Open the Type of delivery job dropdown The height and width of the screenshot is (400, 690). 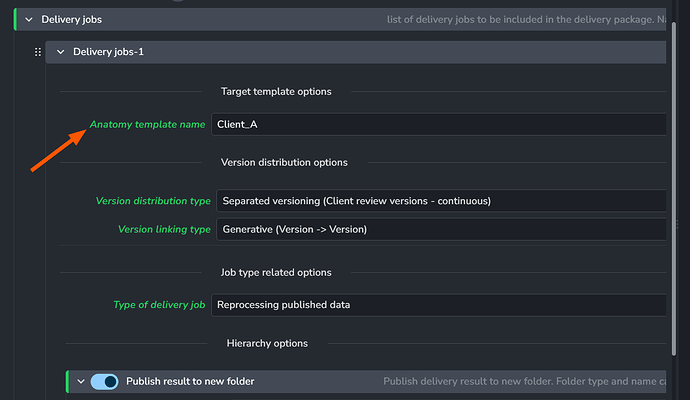tap(438, 305)
